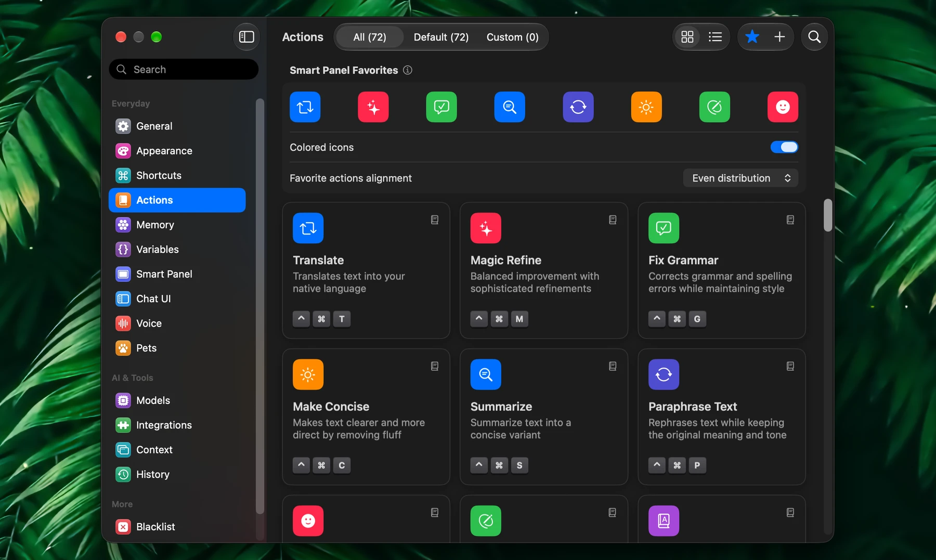Click the sidebar Search field

click(184, 69)
